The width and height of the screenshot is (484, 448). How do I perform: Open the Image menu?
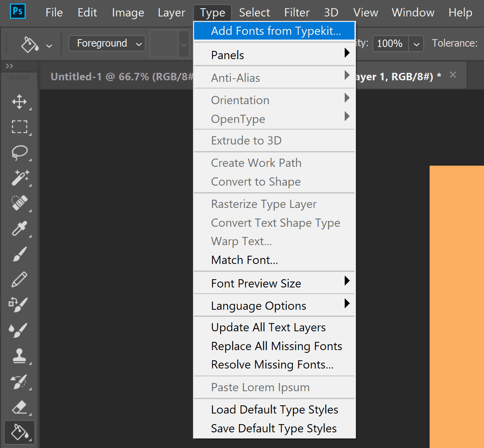point(128,13)
